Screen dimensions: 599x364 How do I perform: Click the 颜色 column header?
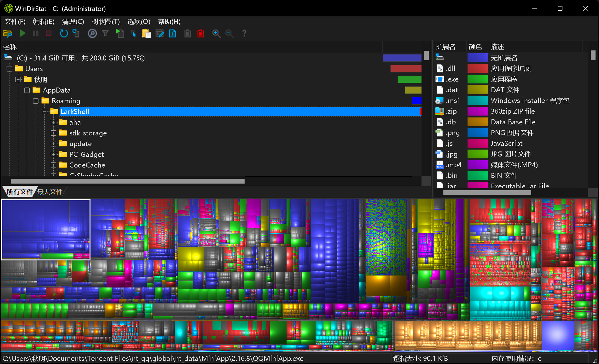tap(477, 47)
